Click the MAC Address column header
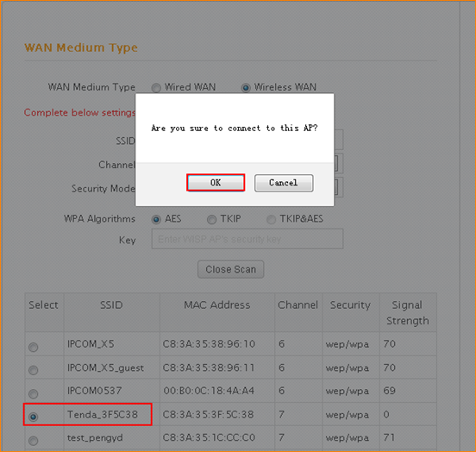The height and width of the screenshot is (452, 476). [x=217, y=304]
